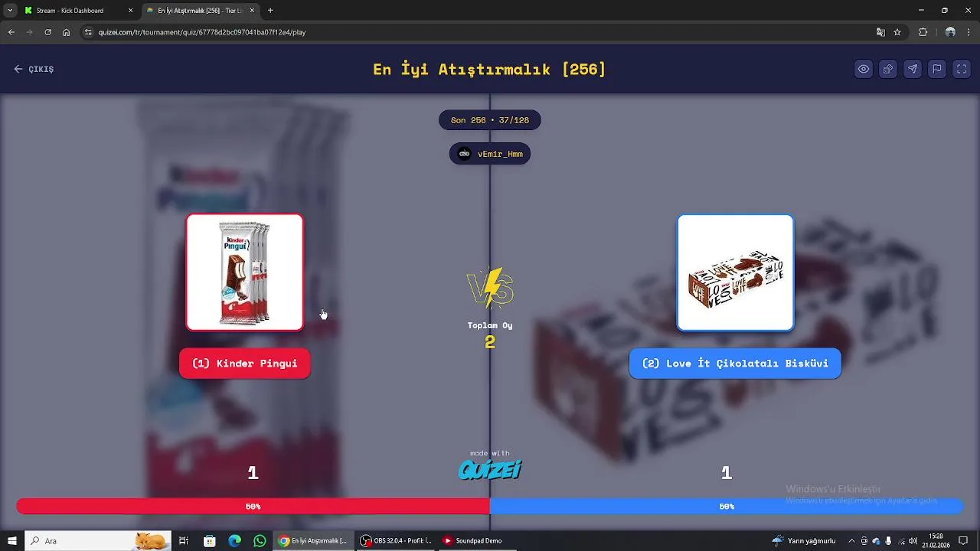Click the ÇIKIŞ back button
The width and height of the screenshot is (980, 551).
[34, 69]
